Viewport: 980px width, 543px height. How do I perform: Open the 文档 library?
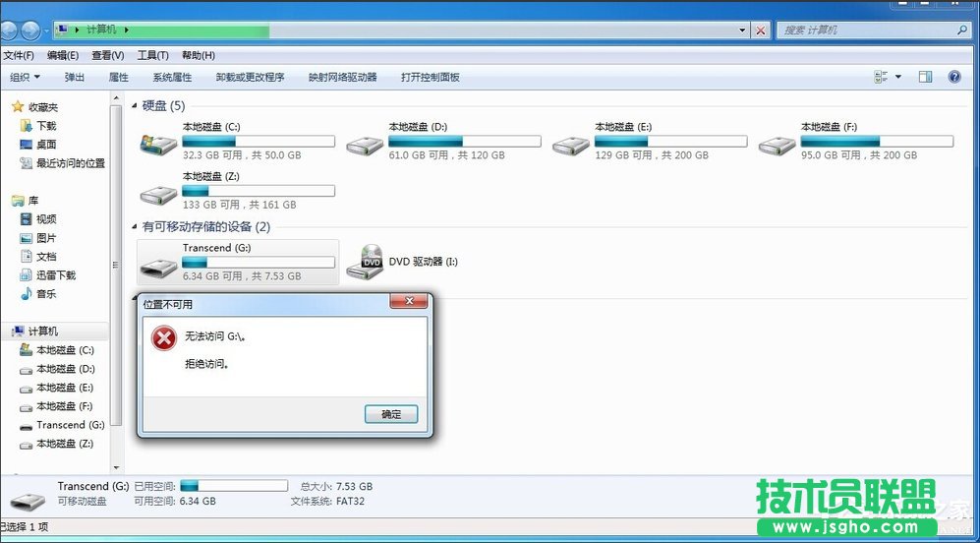[x=46, y=257]
